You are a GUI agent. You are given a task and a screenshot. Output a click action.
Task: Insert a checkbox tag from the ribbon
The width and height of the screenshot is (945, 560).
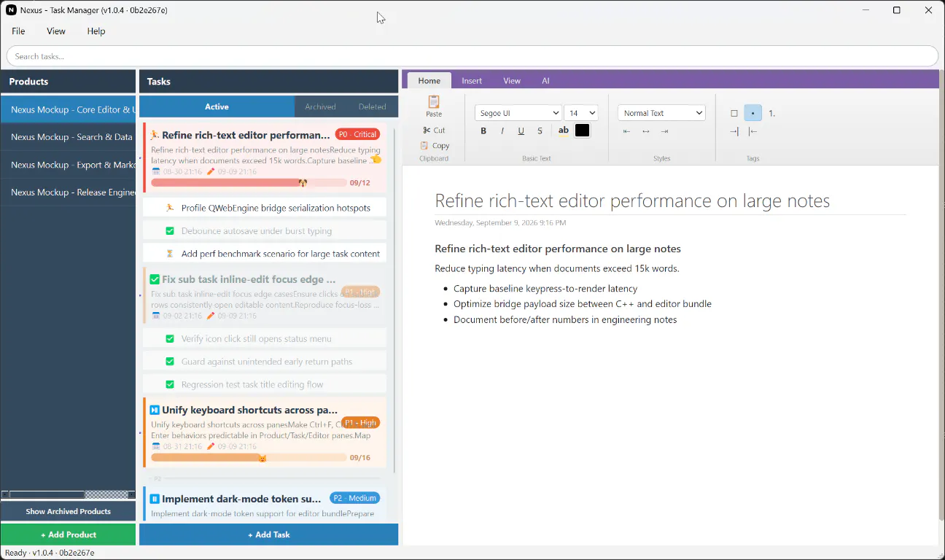[734, 113]
